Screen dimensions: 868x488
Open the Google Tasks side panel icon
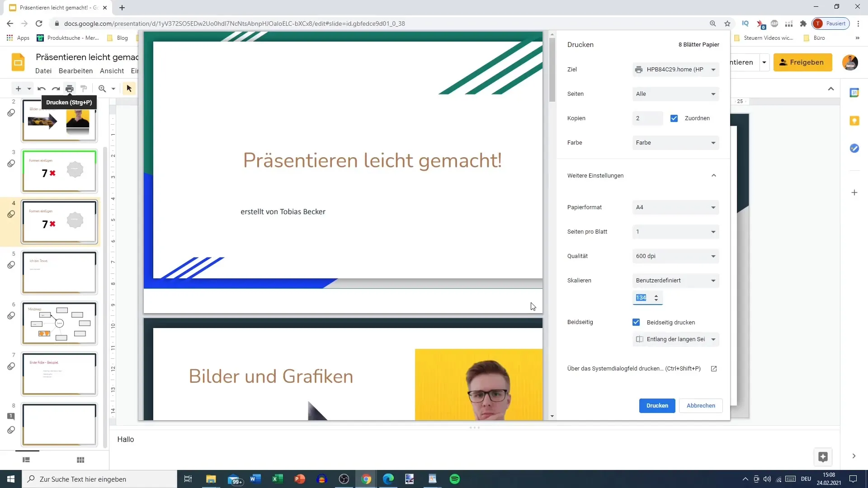coord(854,148)
